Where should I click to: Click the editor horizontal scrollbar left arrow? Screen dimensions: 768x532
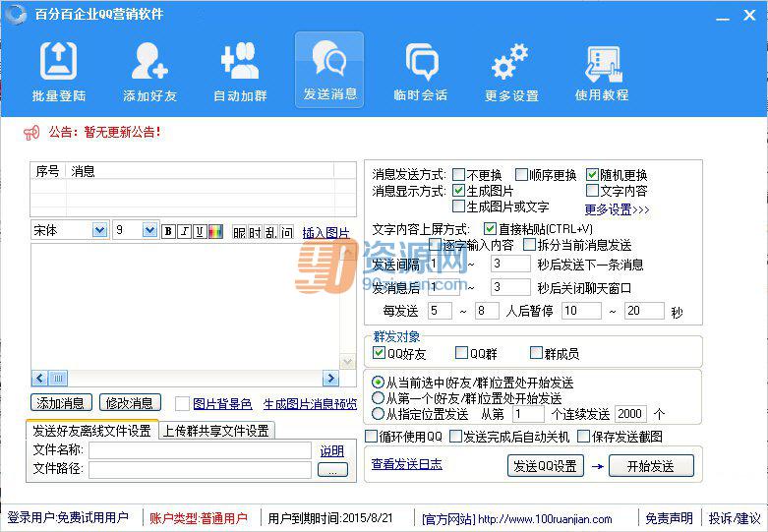pyautogui.click(x=40, y=378)
